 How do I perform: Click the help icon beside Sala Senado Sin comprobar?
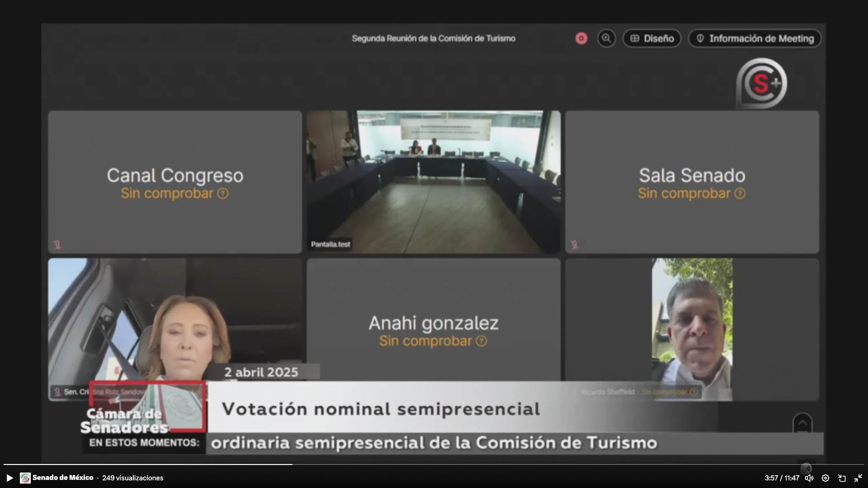tap(740, 193)
